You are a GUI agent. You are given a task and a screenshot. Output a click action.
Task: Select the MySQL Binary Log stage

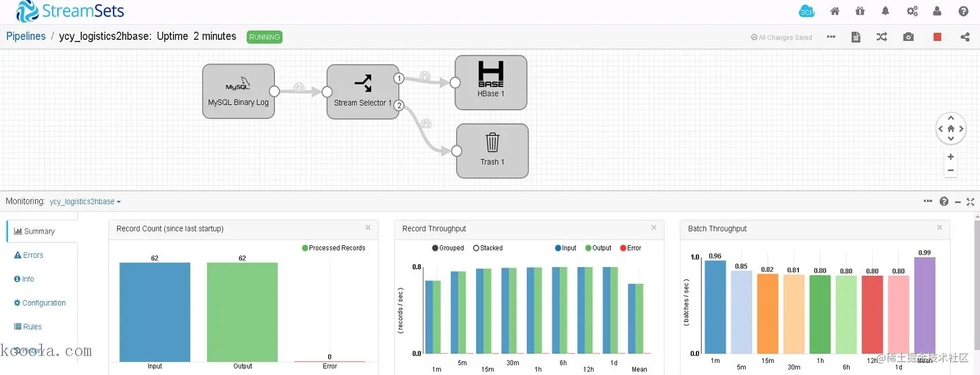pos(238,91)
